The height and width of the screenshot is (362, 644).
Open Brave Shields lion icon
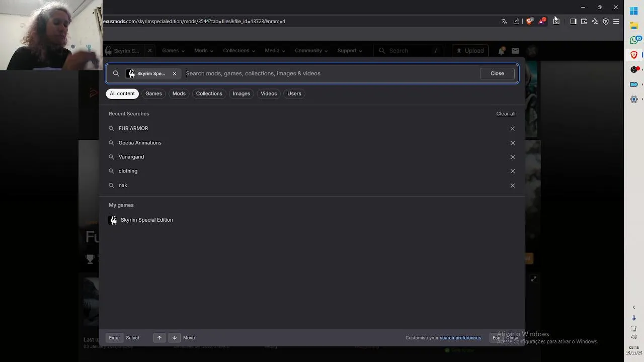(x=529, y=21)
